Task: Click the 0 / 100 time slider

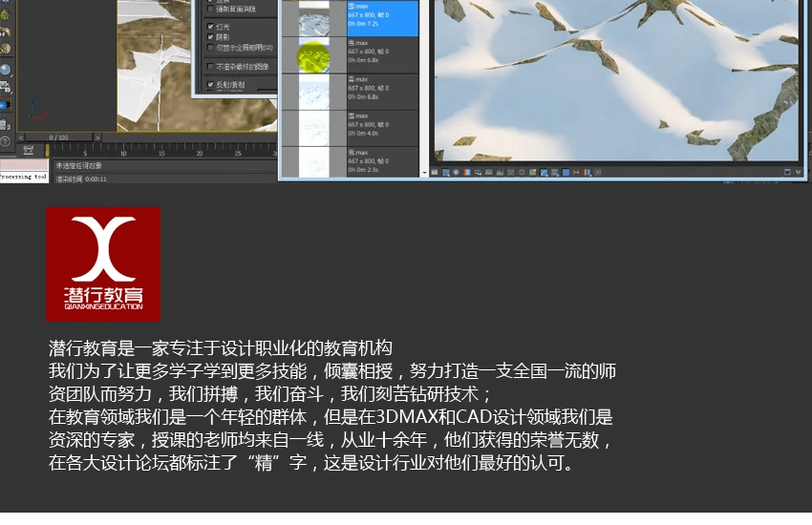Action: [x=59, y=137]
